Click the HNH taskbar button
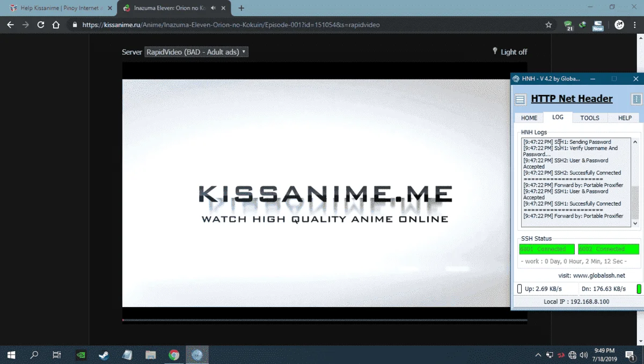The width and height of the screenshot is (644, 364). tap(197, 355)
